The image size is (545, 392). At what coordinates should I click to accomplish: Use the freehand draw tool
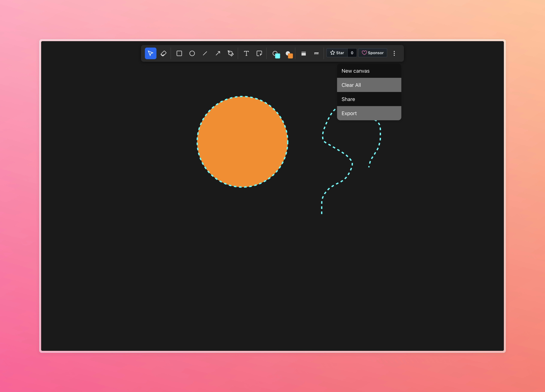pyautogui.click(x=230, y=53)
